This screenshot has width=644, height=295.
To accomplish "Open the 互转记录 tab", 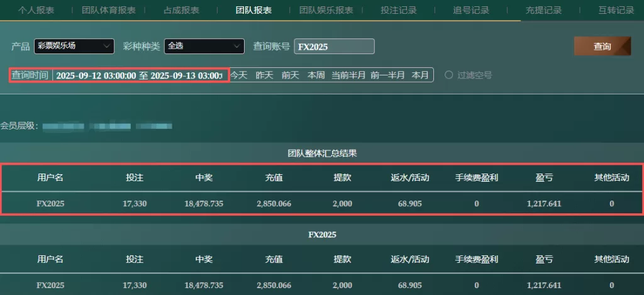I will 616,10.
